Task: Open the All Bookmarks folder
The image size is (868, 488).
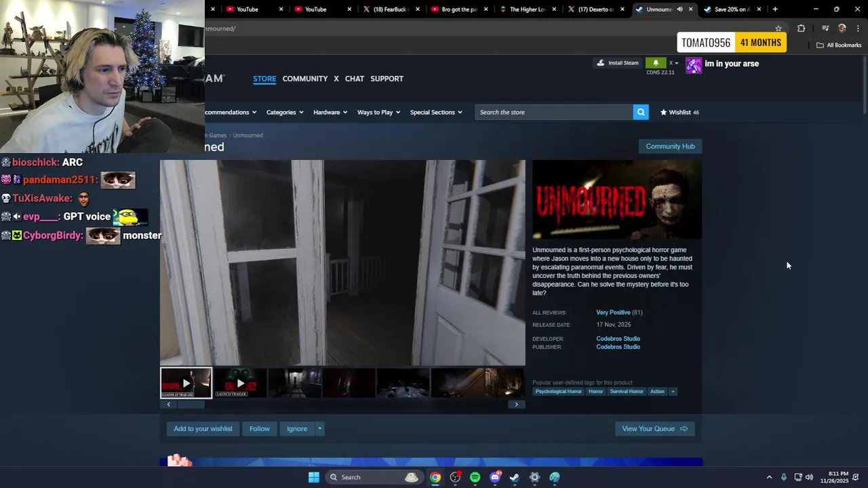Action: pyautogui.click(x=838, y=45)
